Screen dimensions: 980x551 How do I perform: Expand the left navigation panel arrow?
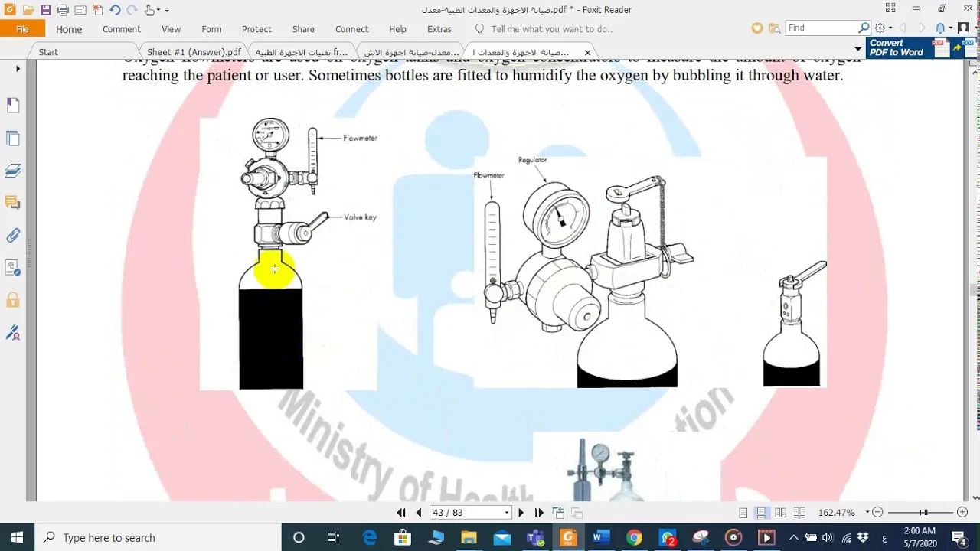[18, 69]
